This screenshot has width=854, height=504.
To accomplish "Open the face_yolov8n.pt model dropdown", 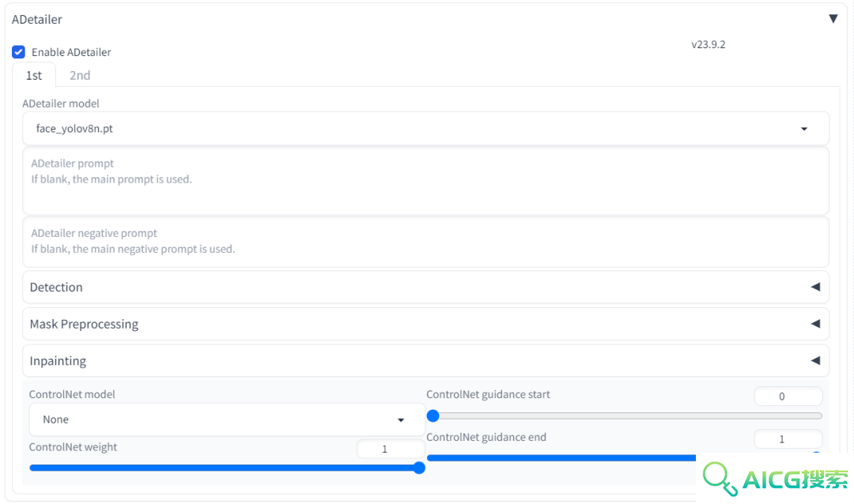I will [x=425, y=129].
